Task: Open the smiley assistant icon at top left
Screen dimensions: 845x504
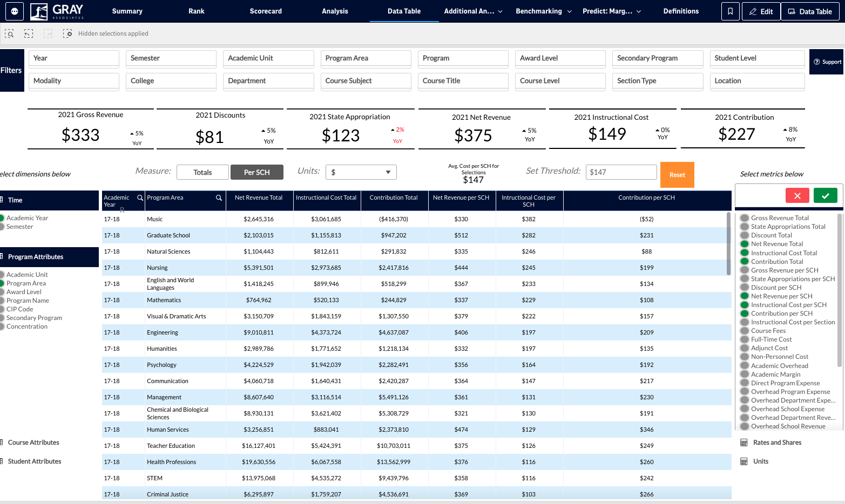Action: [14, 11]
